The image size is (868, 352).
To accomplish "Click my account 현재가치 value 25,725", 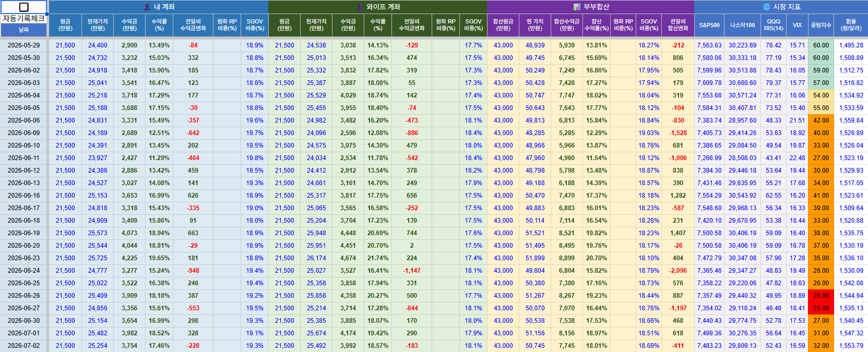I will point(98,258).
